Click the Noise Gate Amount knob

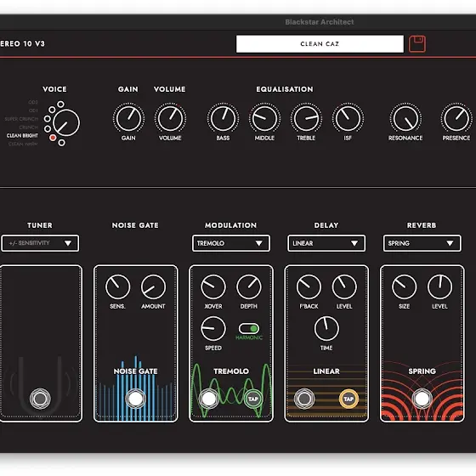(153, 287)
